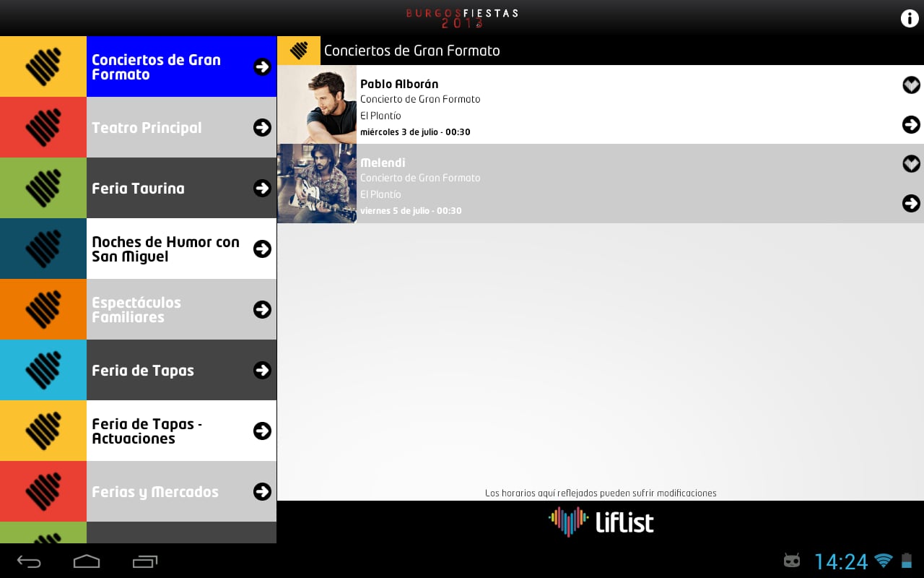Click orange logo tile of Espectáculos Familiares
This screenshot has height=578, width=924.
click(43, 309)
